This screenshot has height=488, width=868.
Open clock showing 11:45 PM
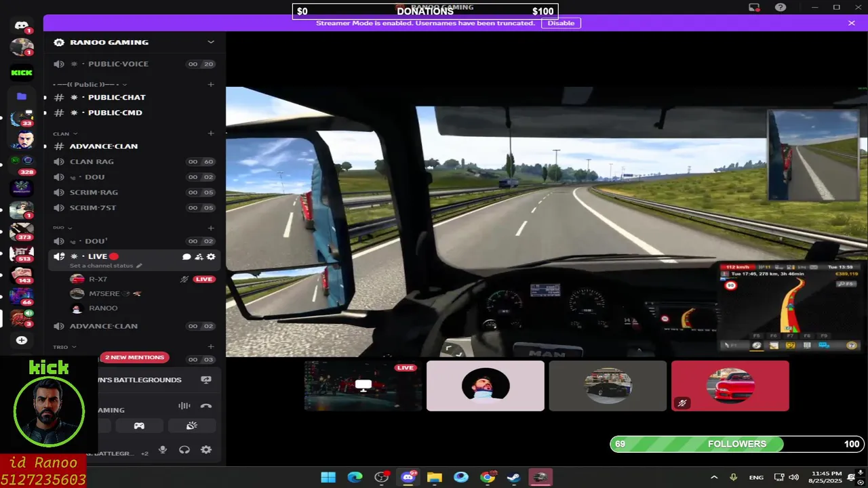tap(827, 477)
